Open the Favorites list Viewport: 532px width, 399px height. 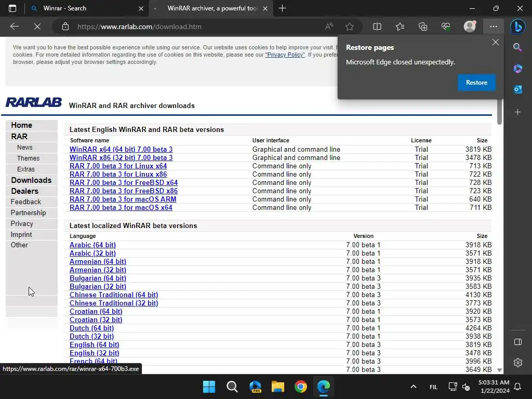point(400,26)
